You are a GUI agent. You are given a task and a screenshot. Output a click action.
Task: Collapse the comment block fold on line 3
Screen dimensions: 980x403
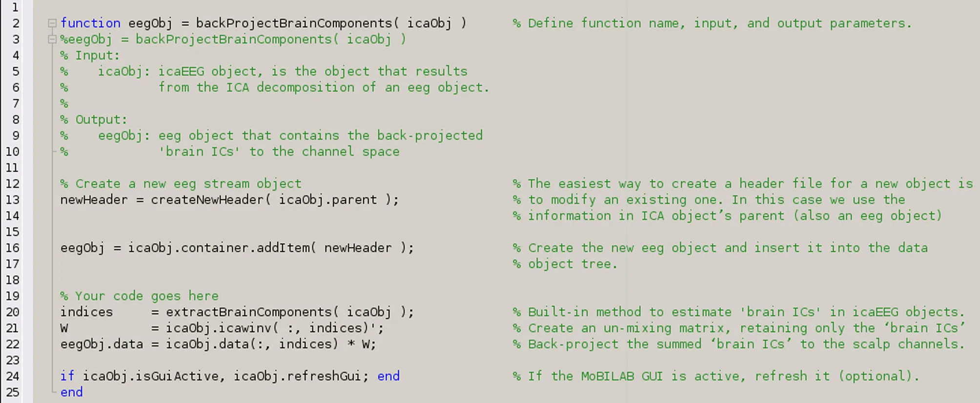click(52, 39)
